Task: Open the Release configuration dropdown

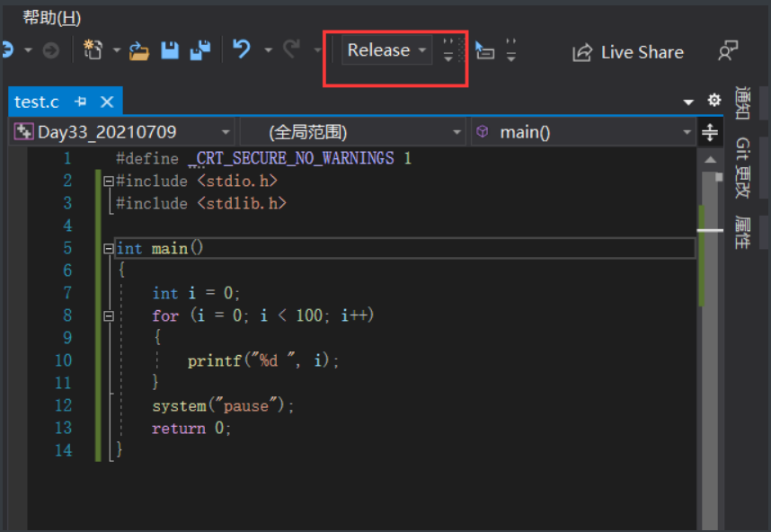Action: [x=387, y=50]
